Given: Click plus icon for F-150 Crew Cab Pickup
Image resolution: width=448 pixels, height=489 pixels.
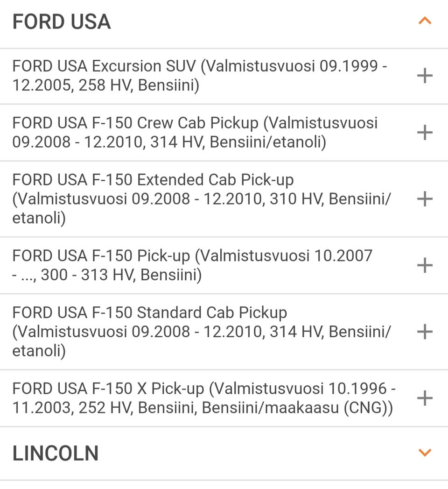Looking at the screenshot, I should [425, 133].
